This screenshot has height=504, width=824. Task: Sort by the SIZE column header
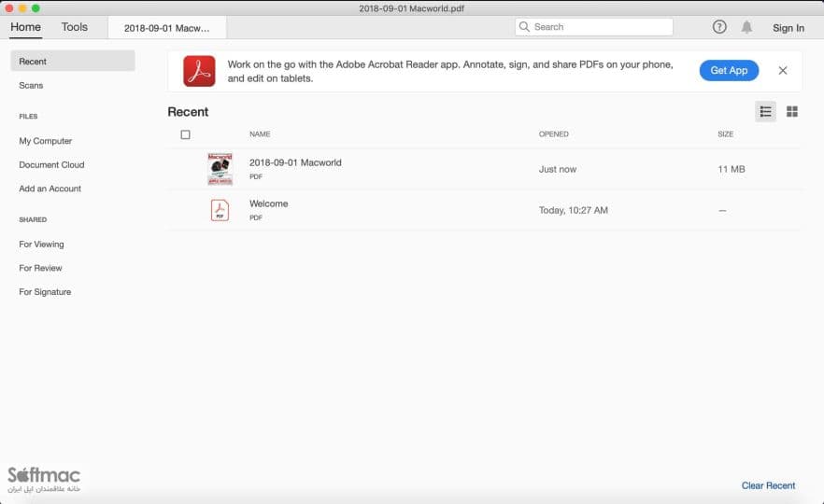[x=725, y=134]
